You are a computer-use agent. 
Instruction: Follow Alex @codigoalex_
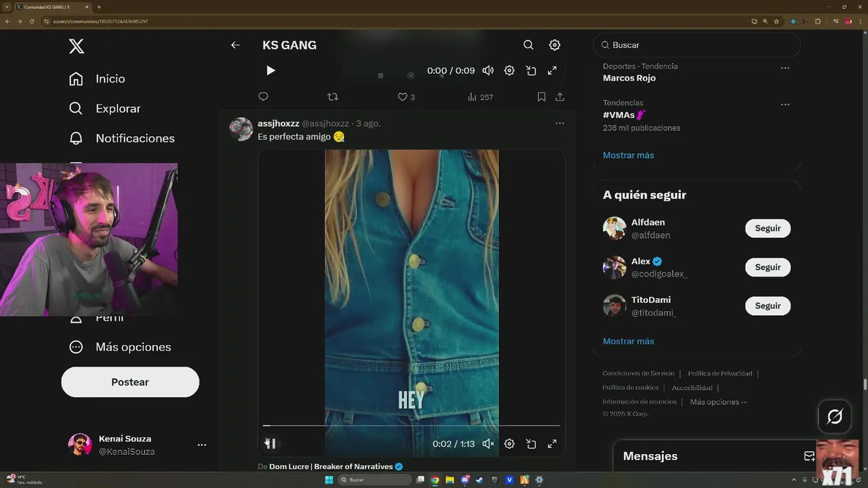pyautogui.click(x=768, y=267)
